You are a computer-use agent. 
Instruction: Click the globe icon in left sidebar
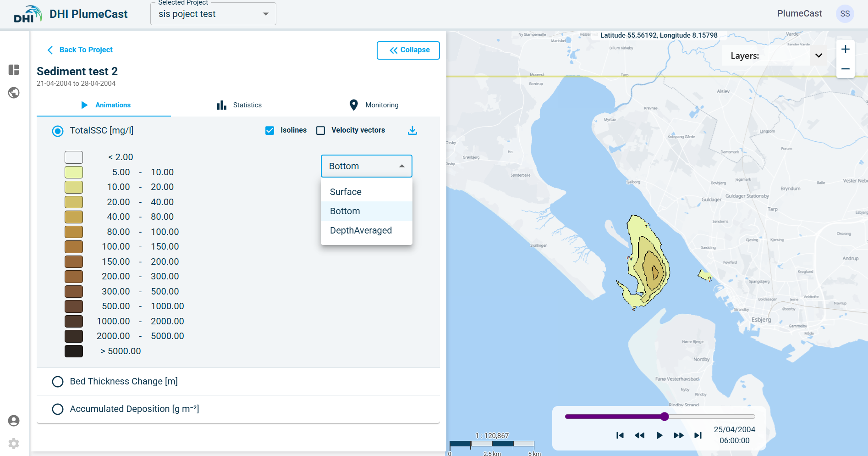click(x=14, y=93)
